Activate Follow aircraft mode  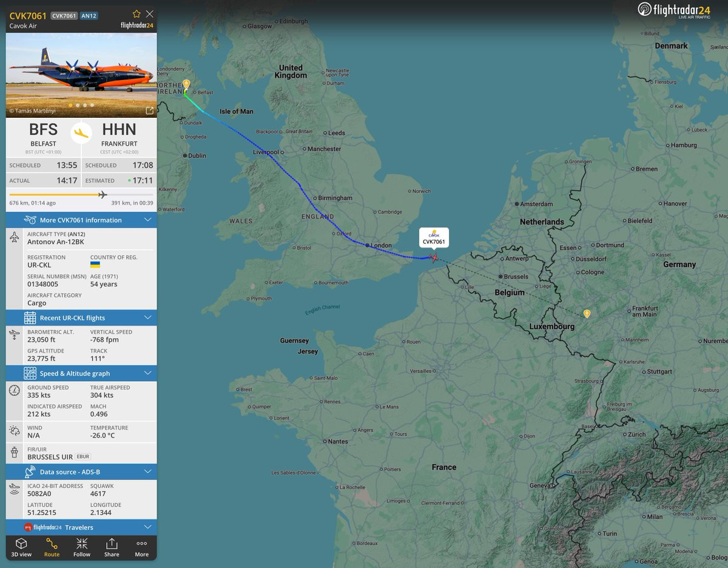point(82,547)
